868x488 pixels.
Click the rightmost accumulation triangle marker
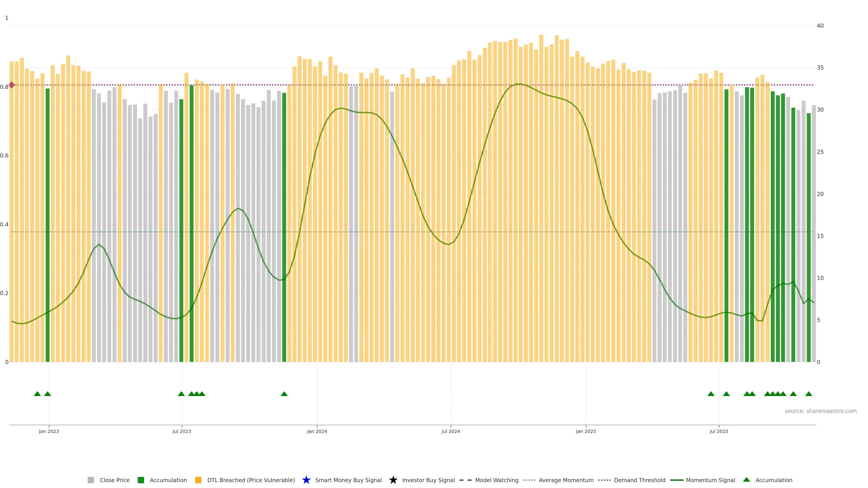809,394
